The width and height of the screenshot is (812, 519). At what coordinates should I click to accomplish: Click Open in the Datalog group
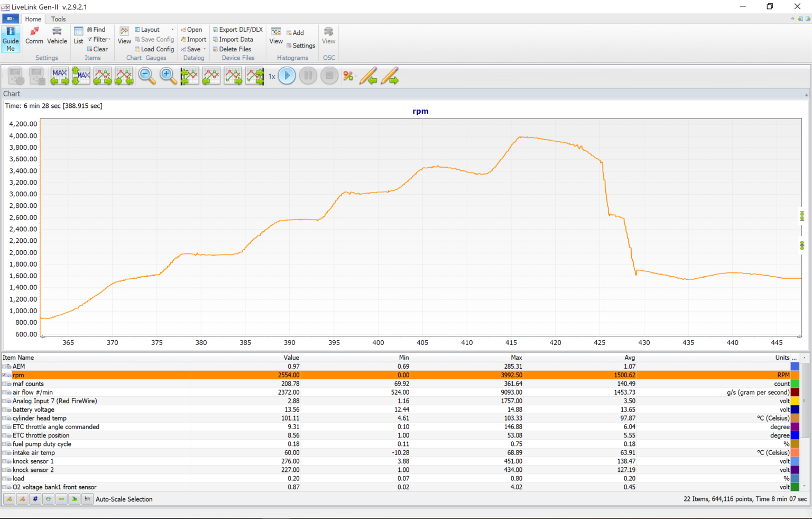click(x=191, y=30)
